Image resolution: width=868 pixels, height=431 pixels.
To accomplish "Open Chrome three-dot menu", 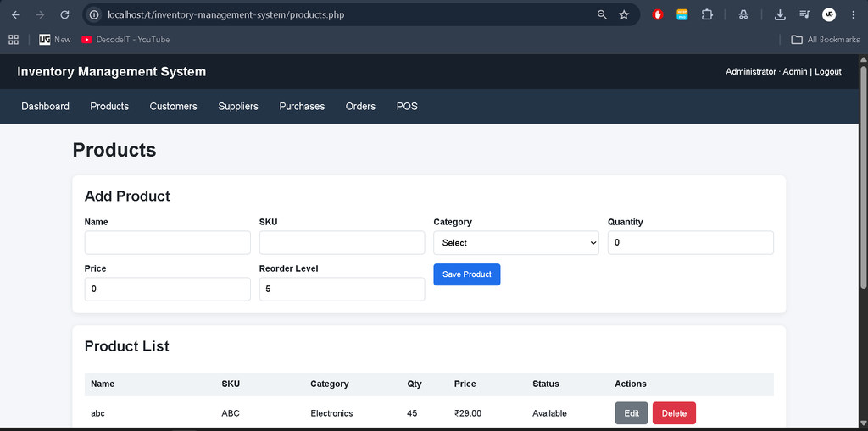I will pos(853,15).
